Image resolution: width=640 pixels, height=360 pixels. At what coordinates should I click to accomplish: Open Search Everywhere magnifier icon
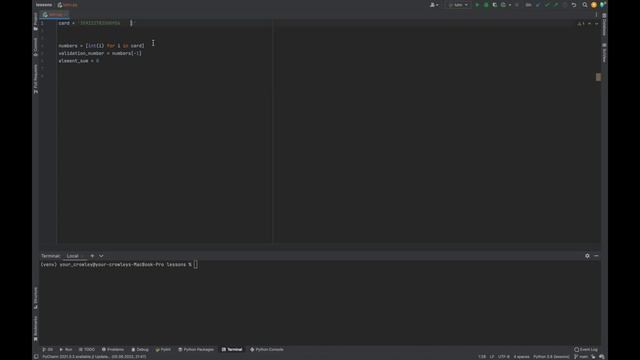click(x=584, y=5)
